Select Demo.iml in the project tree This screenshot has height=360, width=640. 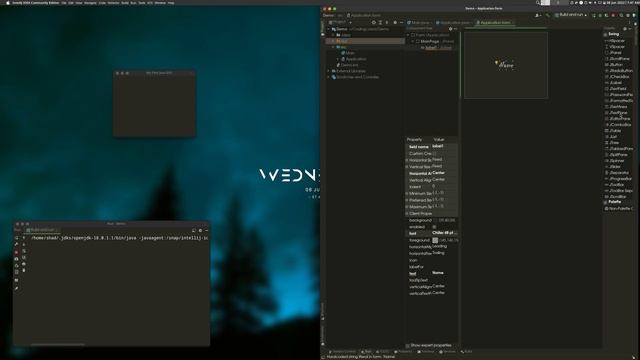tap(347, 65)
